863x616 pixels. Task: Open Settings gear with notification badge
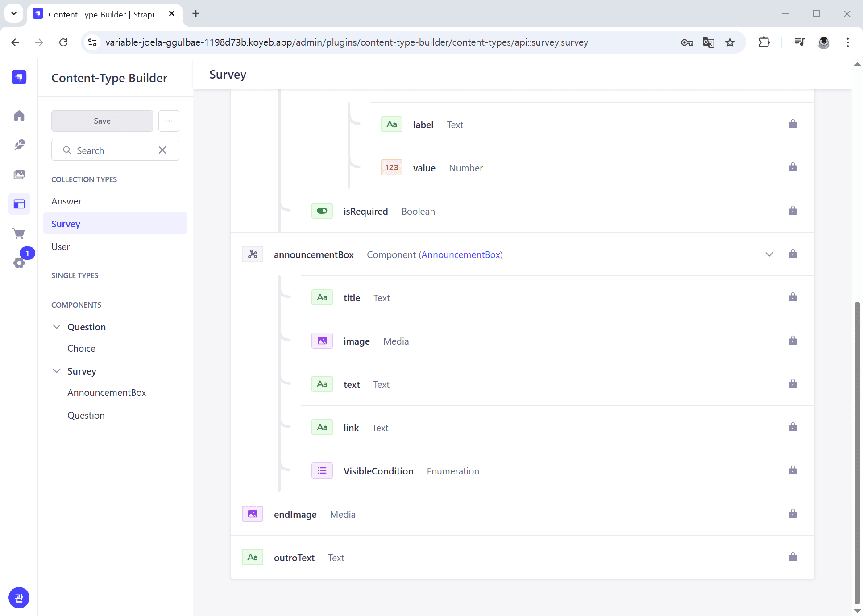19,262
